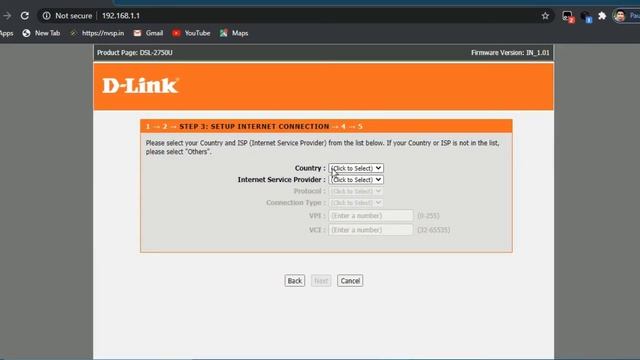Image resolution: width=640 pixels, height=360 pixels.
Task: Open the Extensions puzzle icon
Action: (x=602, y=16)
